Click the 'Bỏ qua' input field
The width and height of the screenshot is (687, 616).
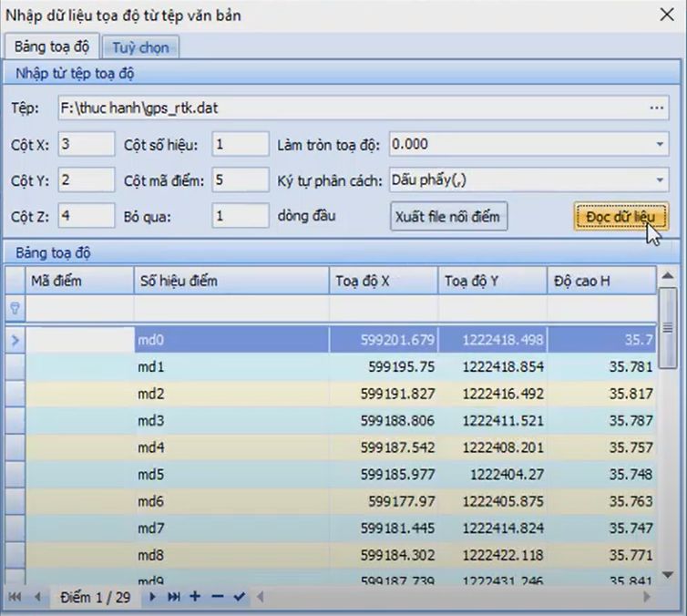(x=240, y=217)
